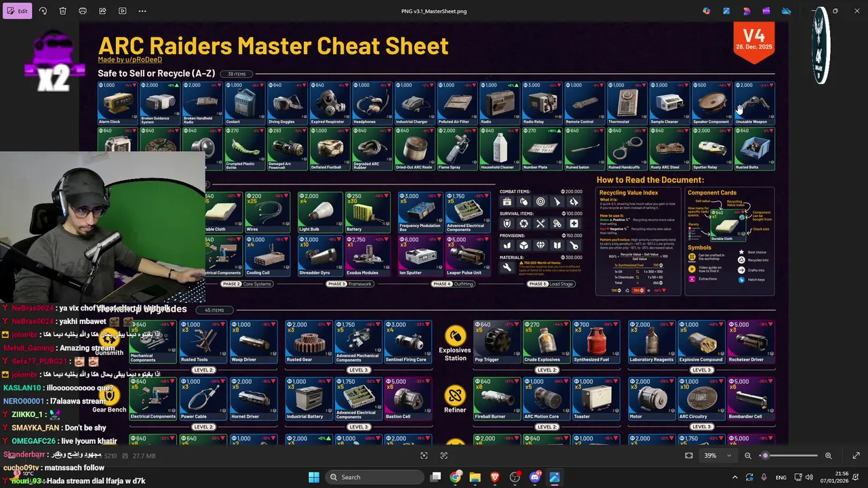Click the '38 ITEMS' badge
The width and height of the screenshot is (868, 488).
(237, 74)
